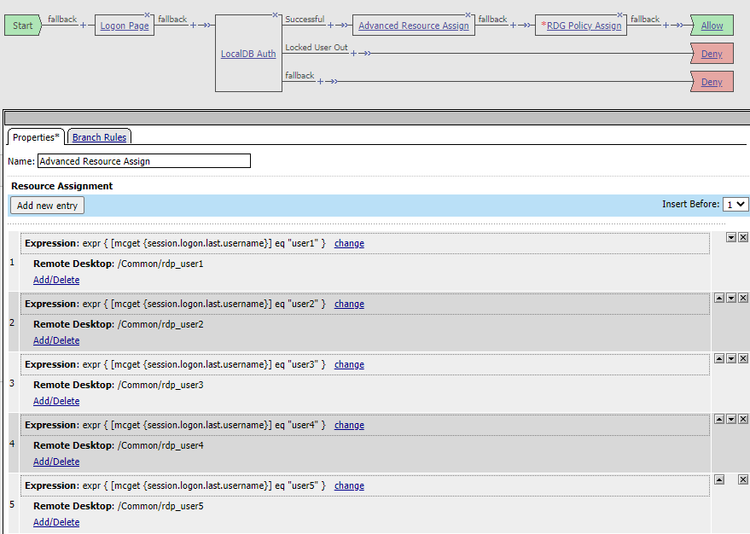The height and width of the screenshot is (534, 750).
Task: Click Deny ending on Locked User Out branch
Action: (712, 54)
